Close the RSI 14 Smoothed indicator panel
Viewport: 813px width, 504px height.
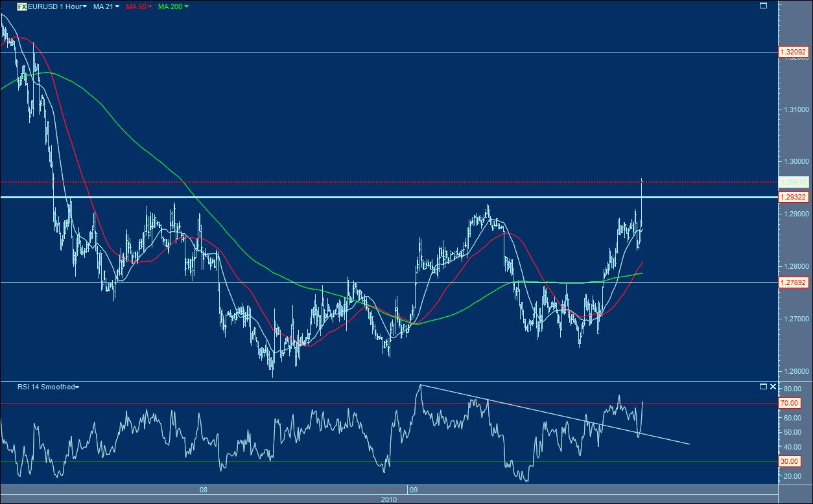773,387
